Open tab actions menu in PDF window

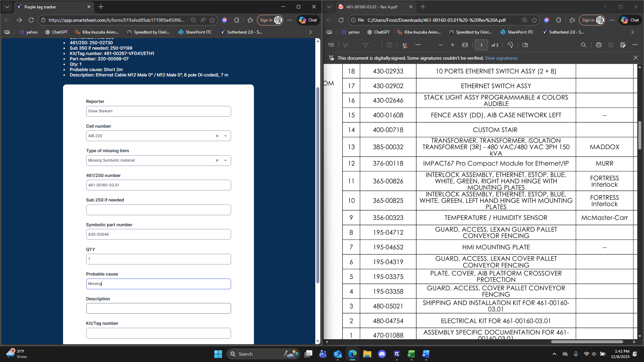(x=329, y=7)
